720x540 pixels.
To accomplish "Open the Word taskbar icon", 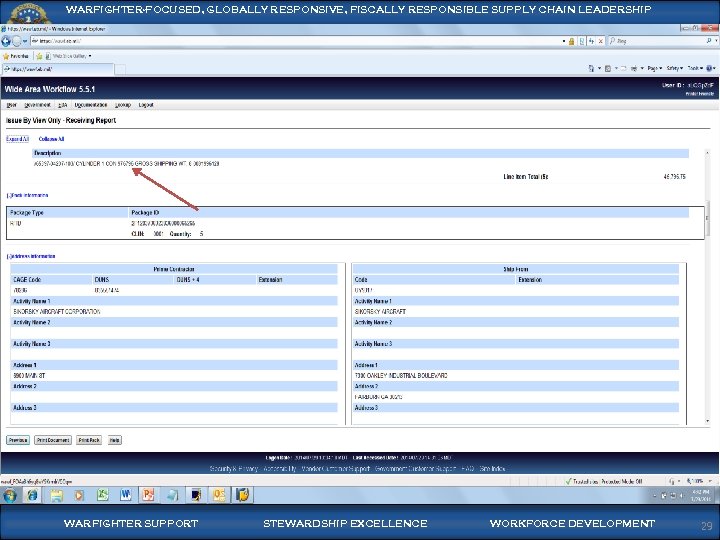I will (125, 495).
